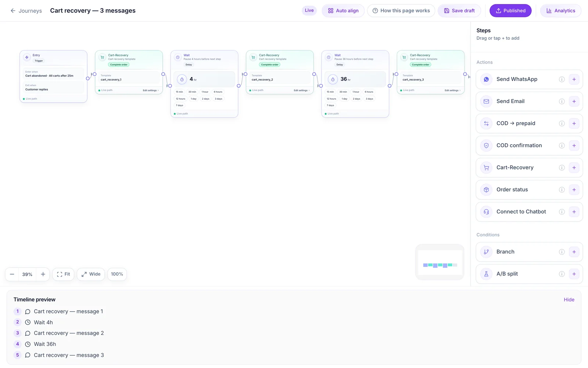Viewport: 588px width, 368px height.
Task: Open Edit settings for cart_recovery_1 node
Action: click(x=151, y=91)
